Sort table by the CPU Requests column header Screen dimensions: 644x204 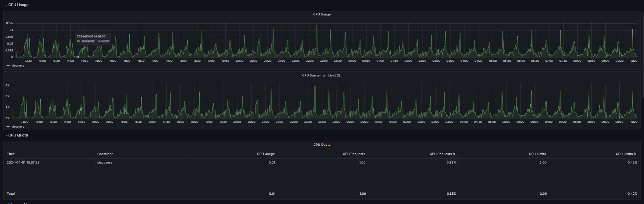(x=354, y=154)
